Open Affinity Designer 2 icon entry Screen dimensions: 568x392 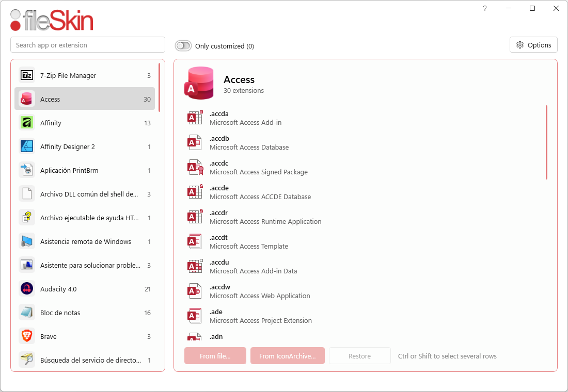click(27, 146)
